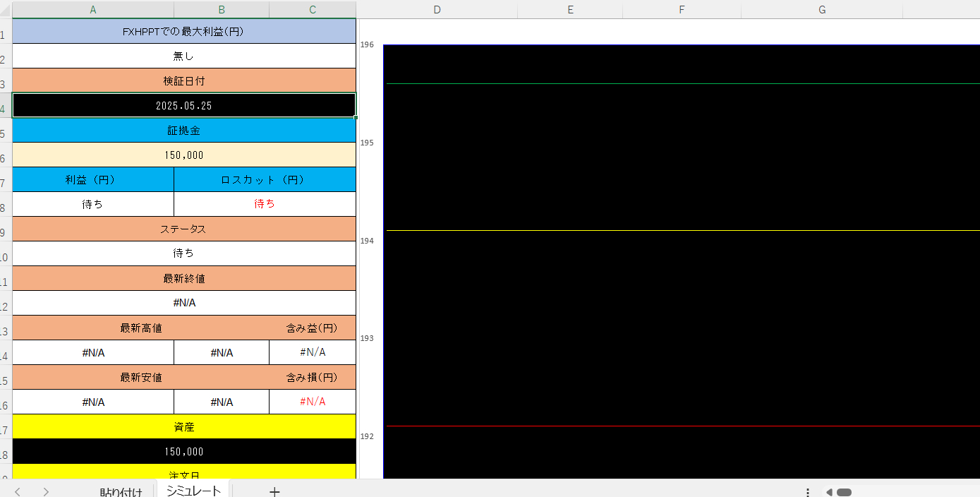Select column D header
This screenshot has width=980, height=497.
pos(437,9)
